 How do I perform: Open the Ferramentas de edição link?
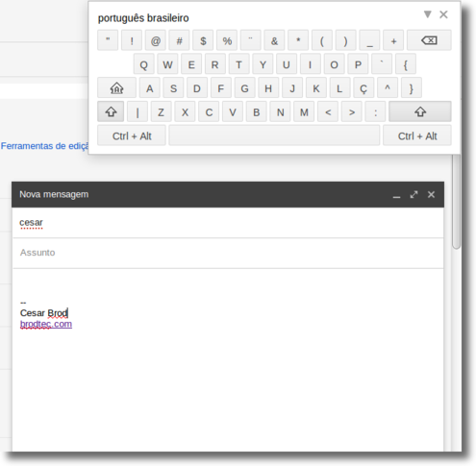(x=44, y=146)
